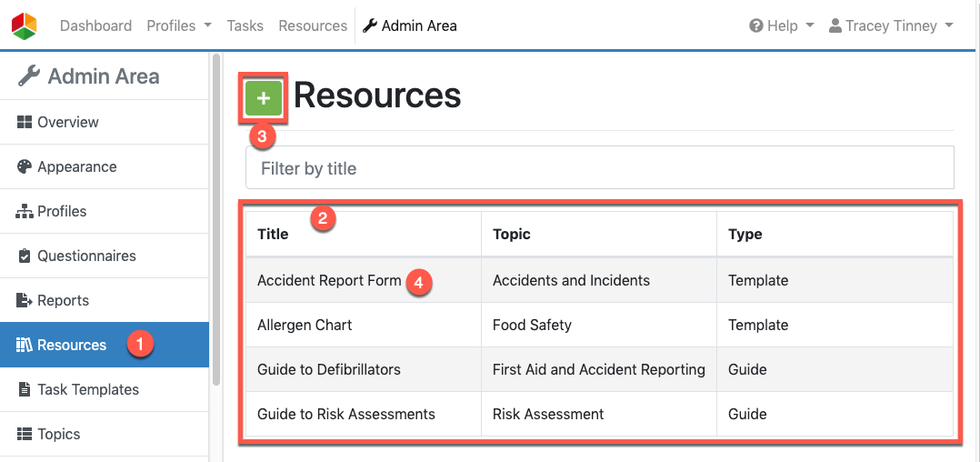Image resolution: width=980 pixels, height=462 pixels.
Task: Click the sidebar vertical scrollbar
Action: coord(216,219)
